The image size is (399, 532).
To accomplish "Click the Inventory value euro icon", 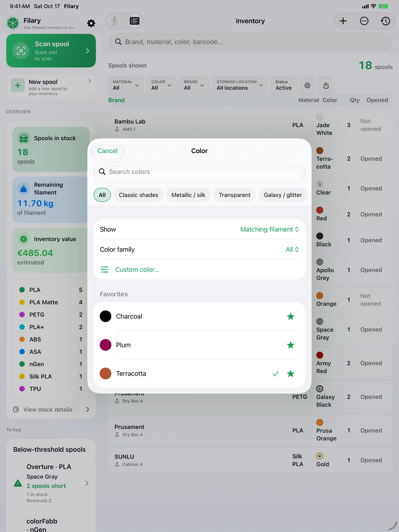I will click(x=24, y=239).
